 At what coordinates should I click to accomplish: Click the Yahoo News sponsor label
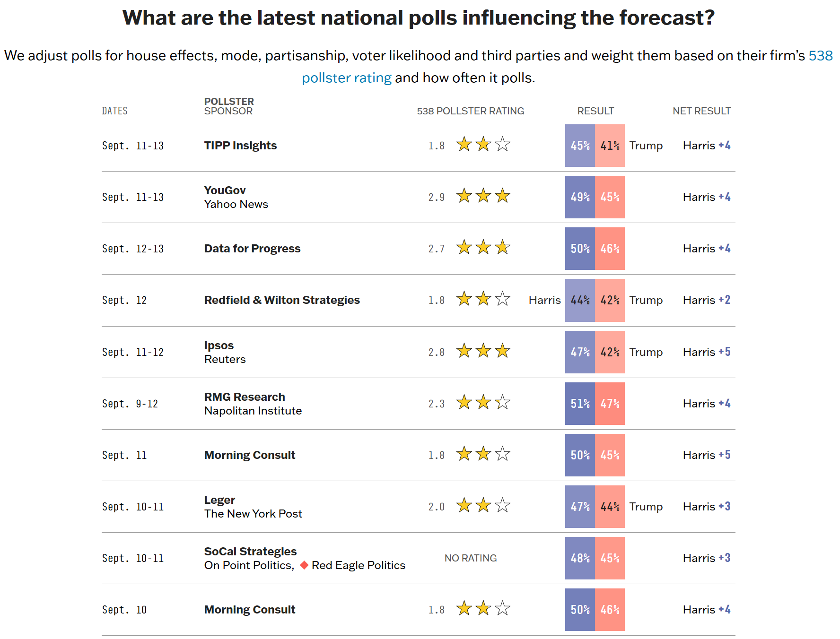[236, 204]
